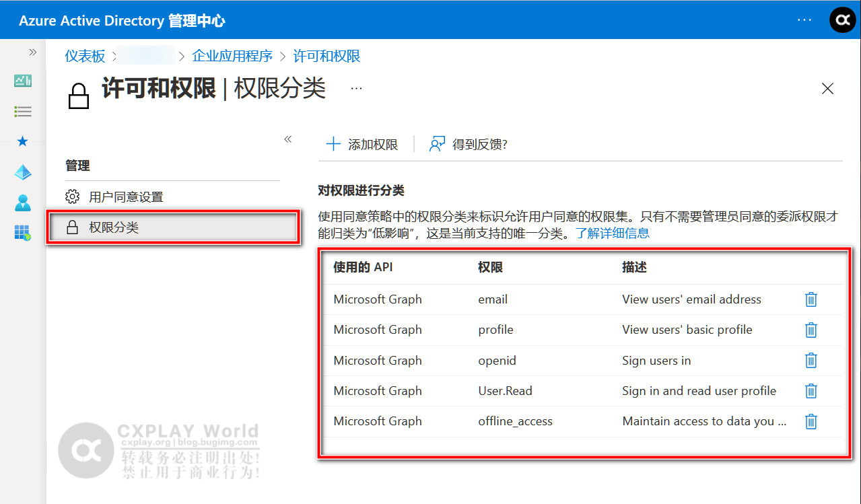Click description 'Maintain access to data you ...'

[704, 421]
